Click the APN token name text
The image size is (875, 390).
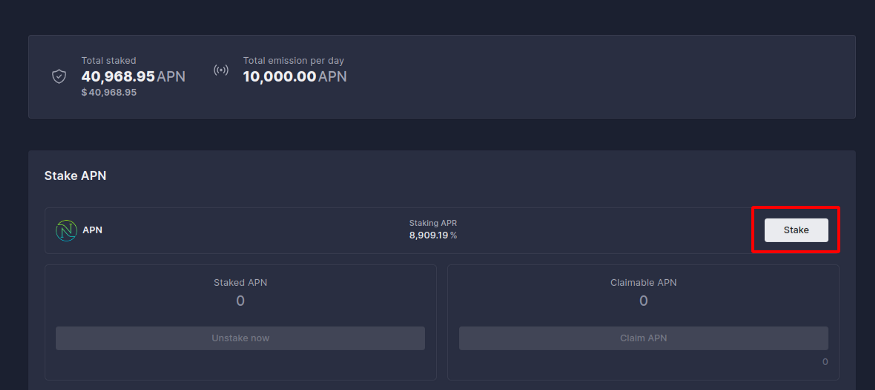93,230
